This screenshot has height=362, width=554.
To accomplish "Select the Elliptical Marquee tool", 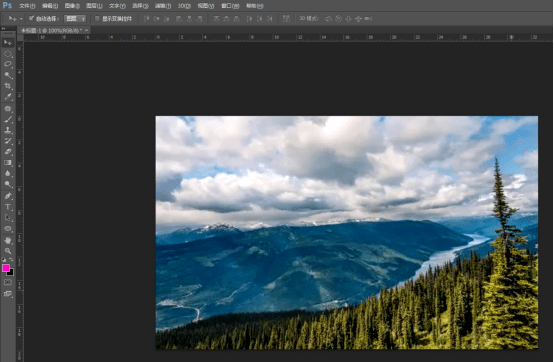I will click(8, 54).
